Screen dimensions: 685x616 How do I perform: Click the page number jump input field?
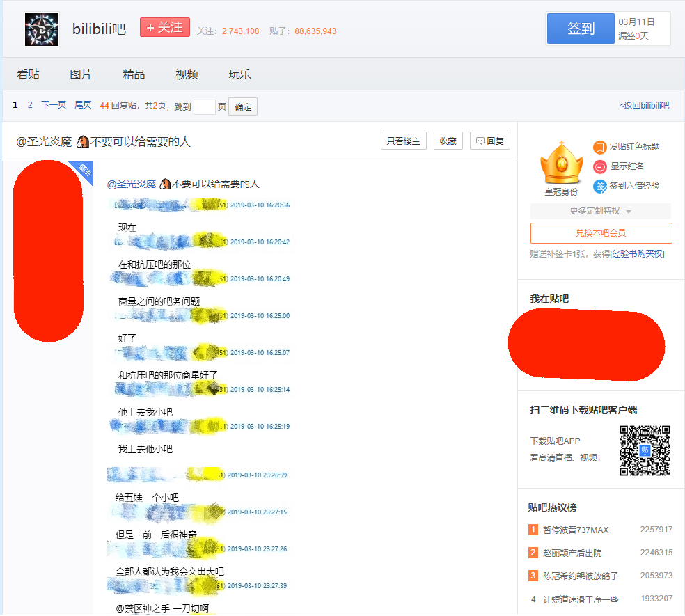(204, 106)
